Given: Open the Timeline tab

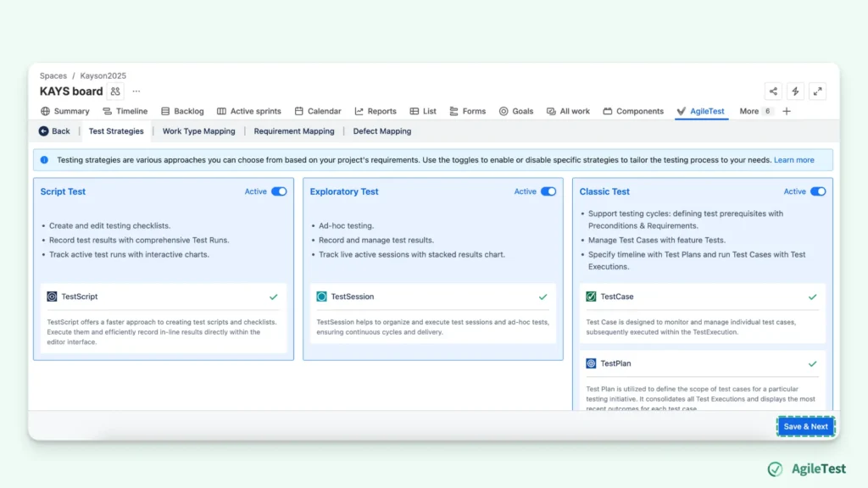Looking at the screenshot, I should point(125,111).
